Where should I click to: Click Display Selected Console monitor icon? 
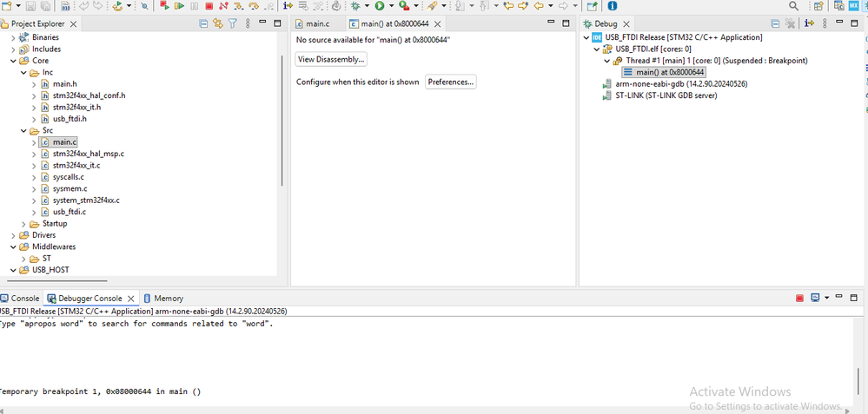tap(815, 298)
